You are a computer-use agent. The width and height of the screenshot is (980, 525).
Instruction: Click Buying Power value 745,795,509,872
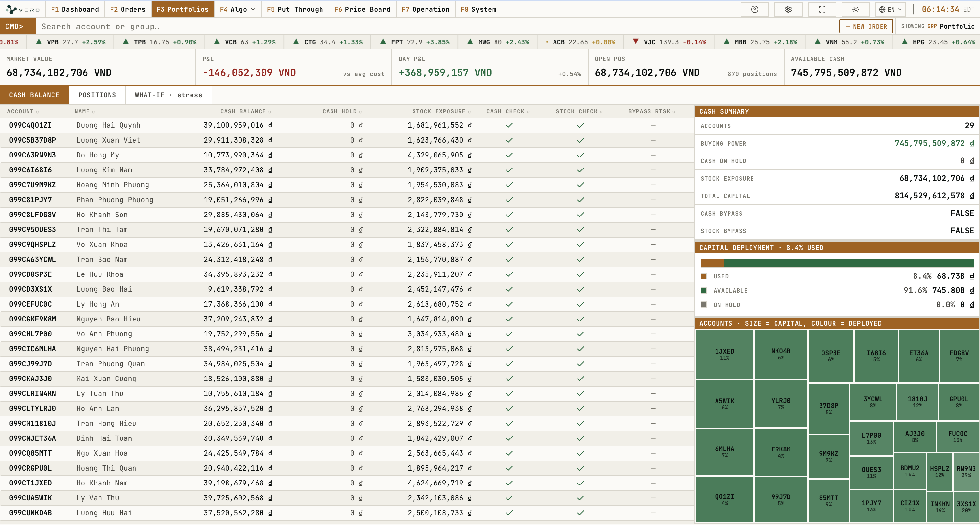point(934,144)
